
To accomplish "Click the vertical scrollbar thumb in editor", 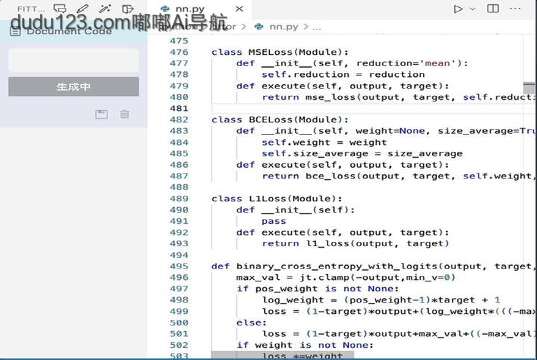I will [x=529, y=88].
